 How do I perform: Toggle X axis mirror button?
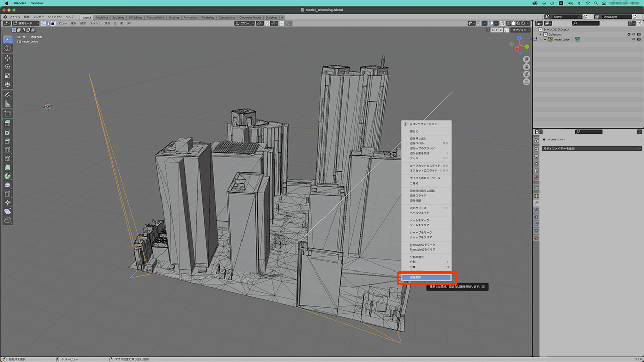pyautogui.click(x=493, y=30)
